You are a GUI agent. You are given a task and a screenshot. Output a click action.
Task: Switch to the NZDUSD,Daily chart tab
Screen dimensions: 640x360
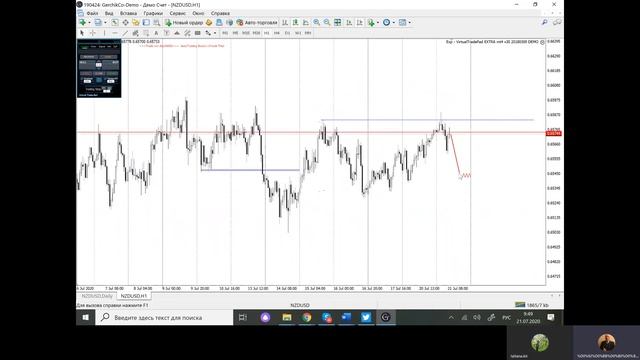coord(97,296)
